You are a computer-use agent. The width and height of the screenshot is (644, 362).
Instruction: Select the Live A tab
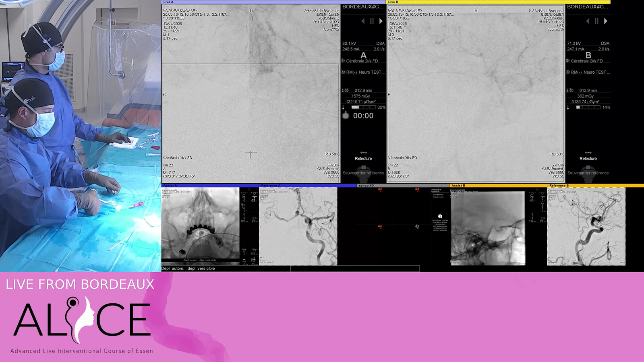169,2
